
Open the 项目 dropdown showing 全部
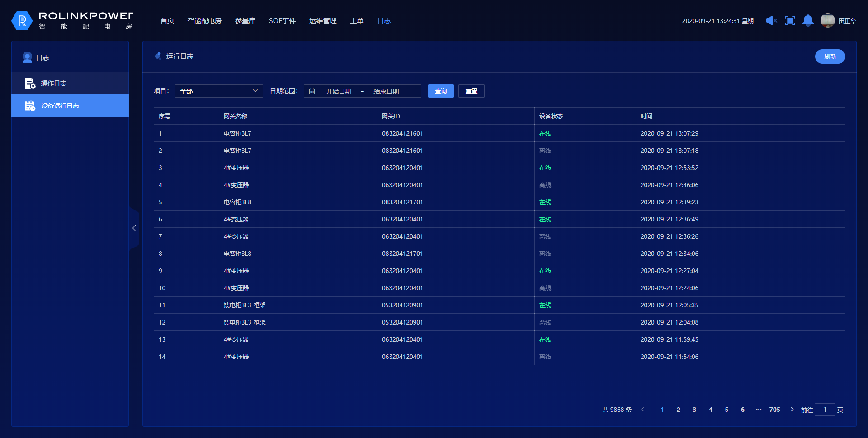219,91
